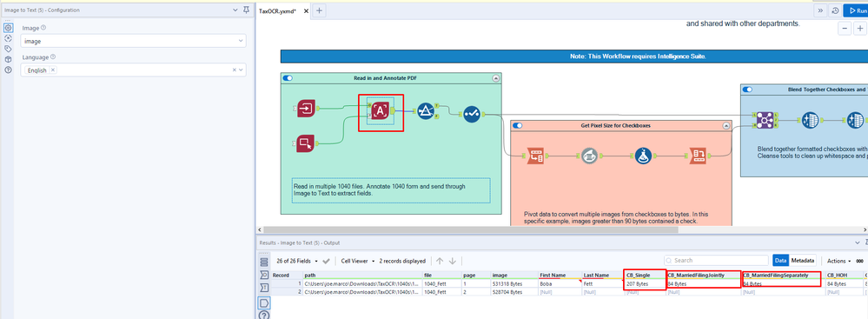
Task: Select the Transpose tool in pixel container
Action: (x=535, y=156)
